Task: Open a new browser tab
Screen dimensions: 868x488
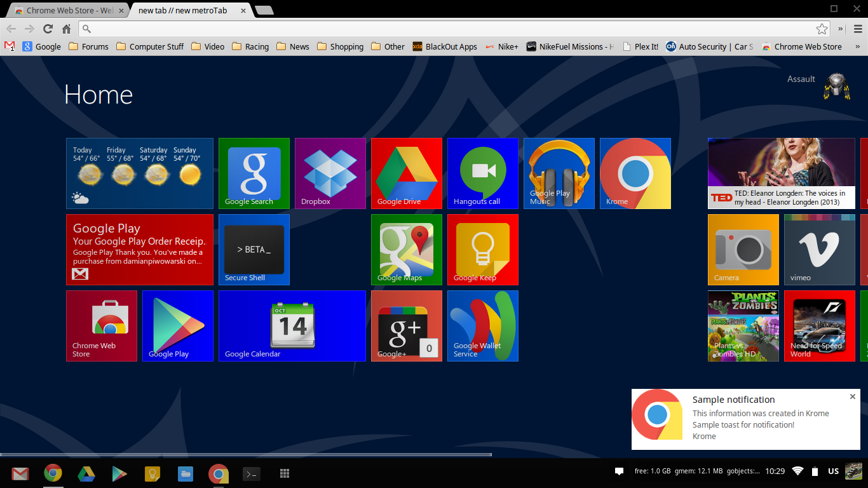Action: click(x=264, y=10)
